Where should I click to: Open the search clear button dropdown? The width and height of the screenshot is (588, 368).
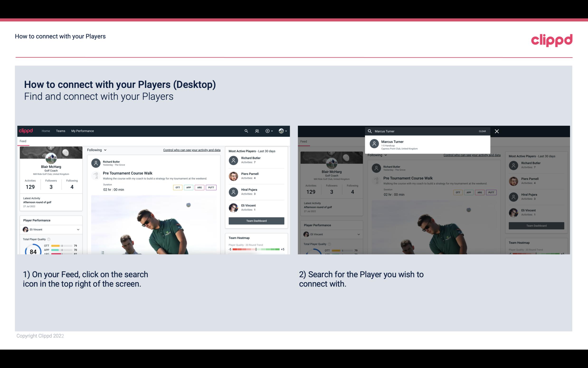(x=482, y=131)
